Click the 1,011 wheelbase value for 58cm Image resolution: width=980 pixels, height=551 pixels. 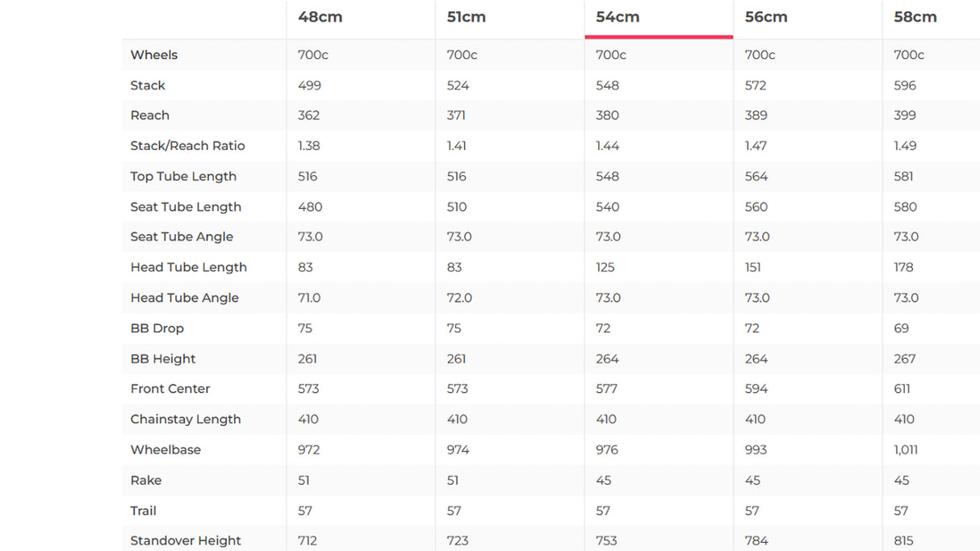point(906,450)
